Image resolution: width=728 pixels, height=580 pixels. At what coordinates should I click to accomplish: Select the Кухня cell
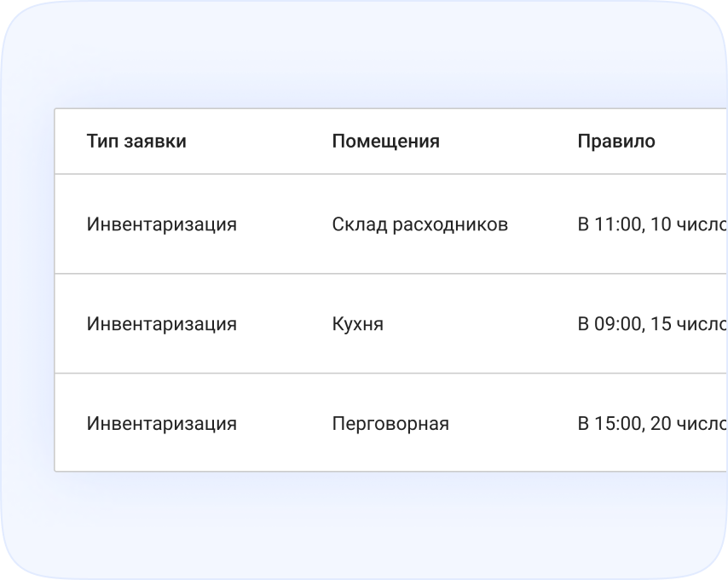pos(357,323)
